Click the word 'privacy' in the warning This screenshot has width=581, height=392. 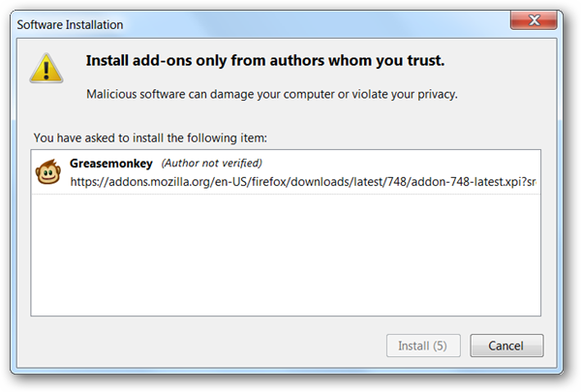(433, 94)
